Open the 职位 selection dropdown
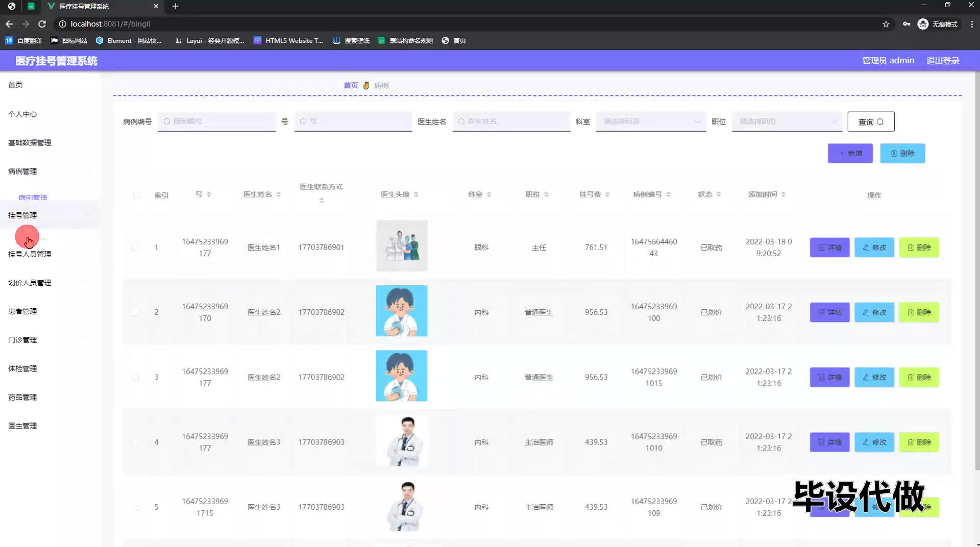This screenshot has height=547, width=980. point(787,121)
